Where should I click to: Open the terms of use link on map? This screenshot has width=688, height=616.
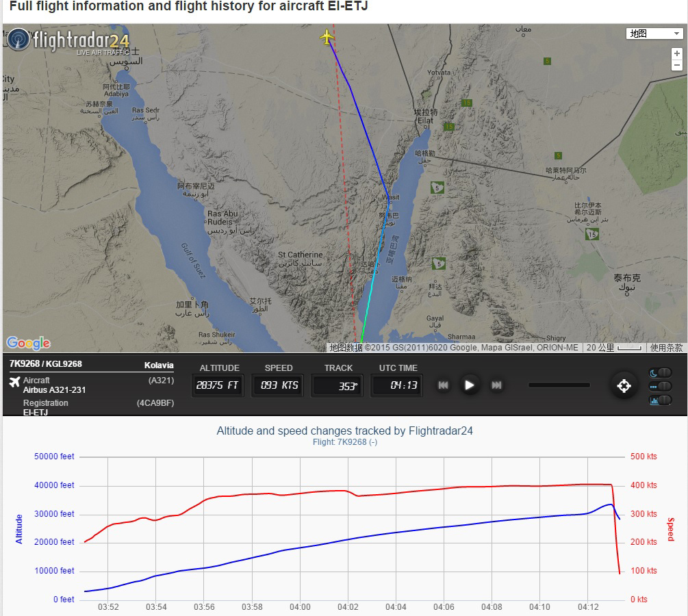point(666,348)
